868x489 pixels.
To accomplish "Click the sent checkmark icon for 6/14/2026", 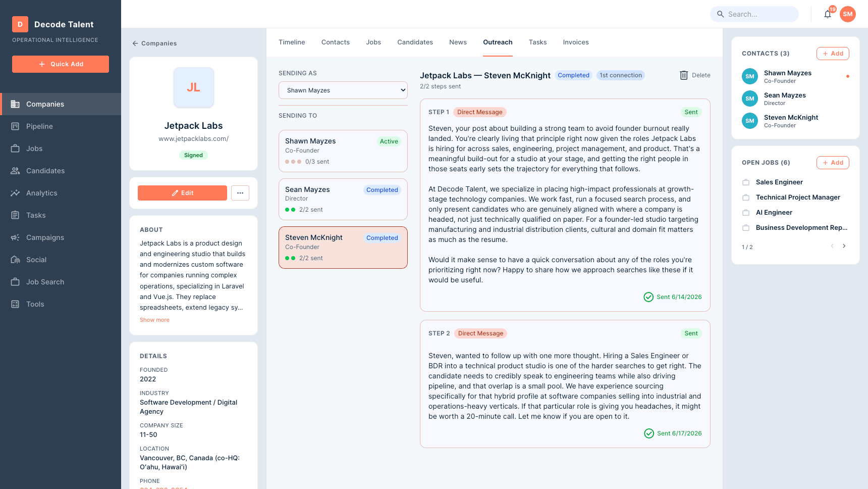I will tap(648, 297).
